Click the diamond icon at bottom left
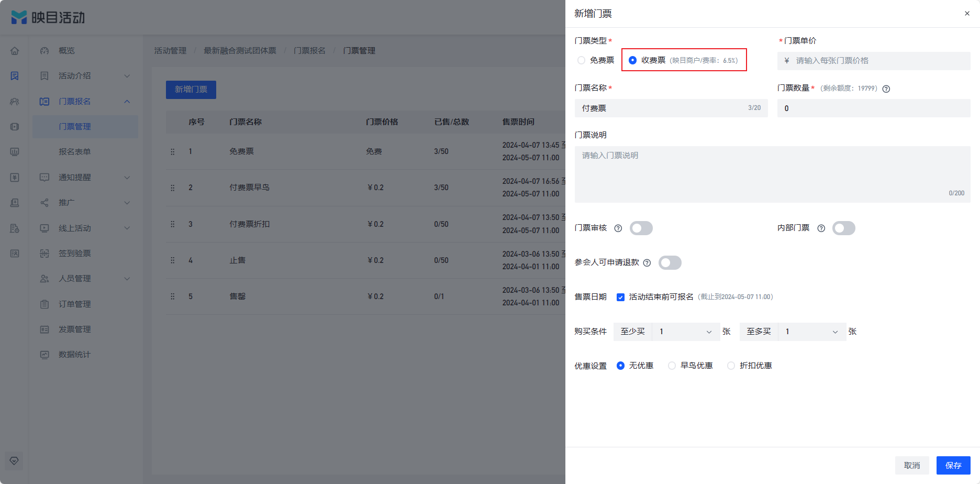 (14, 461)
